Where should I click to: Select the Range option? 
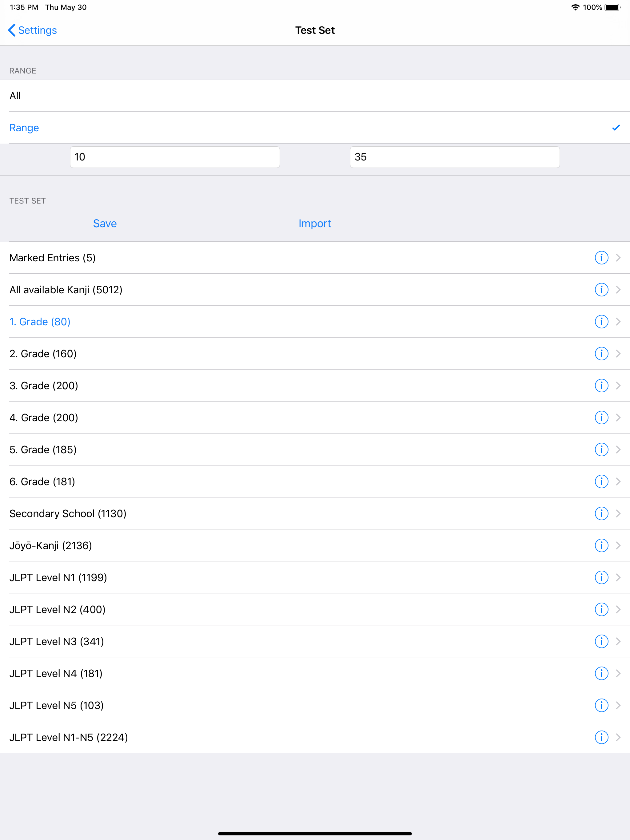point(315,128)
